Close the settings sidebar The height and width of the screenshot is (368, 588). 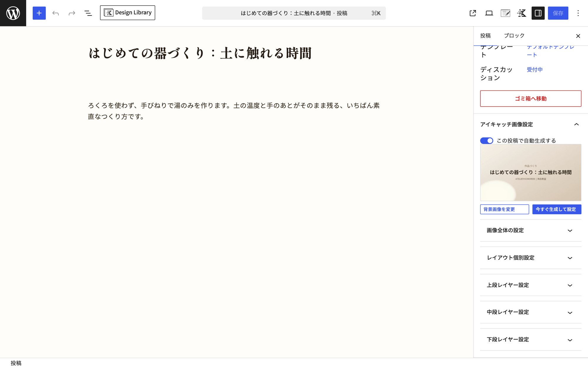tap(578, 36)
